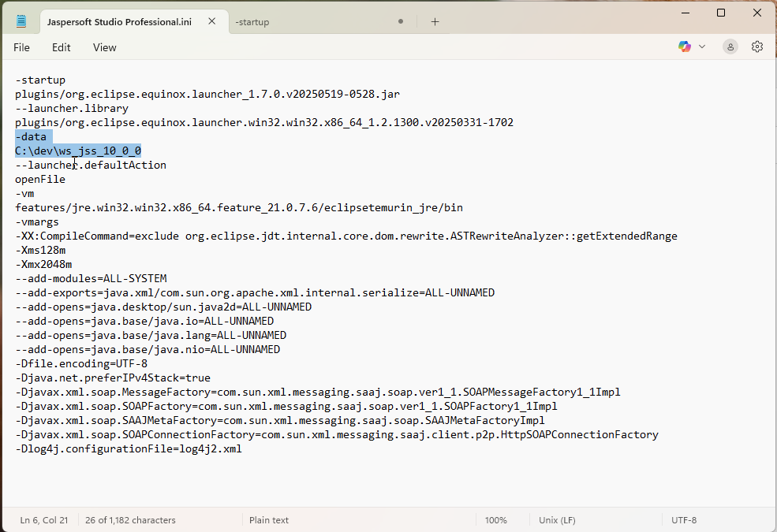The width and height of the screenshot is (777, 532).
Task: Click the win32.x86_64_1.2.1300 plugin line
Action: pyautogui.click(x=264, y=122)
